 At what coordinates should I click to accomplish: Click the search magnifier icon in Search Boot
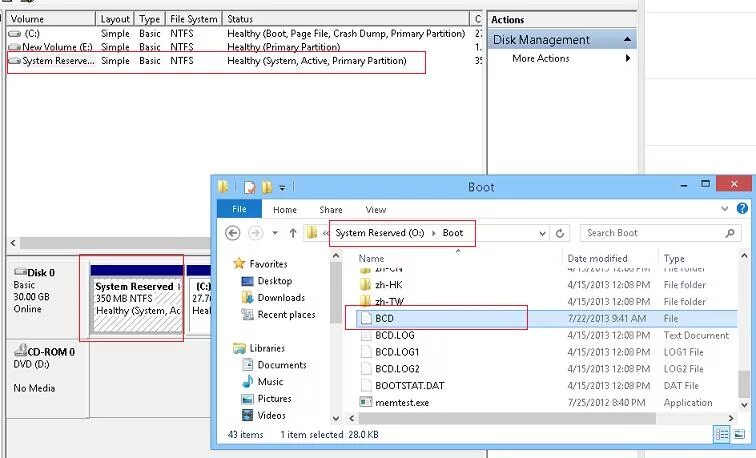coord(730,233)
